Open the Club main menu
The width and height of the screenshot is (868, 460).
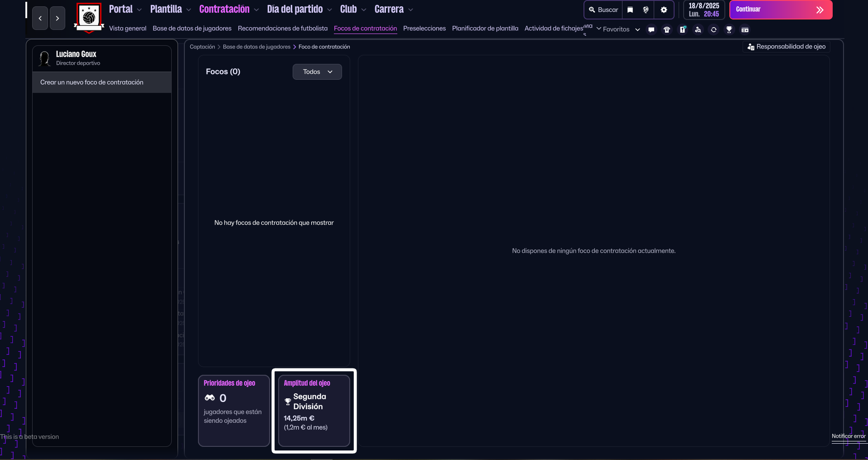click(348, 9)
